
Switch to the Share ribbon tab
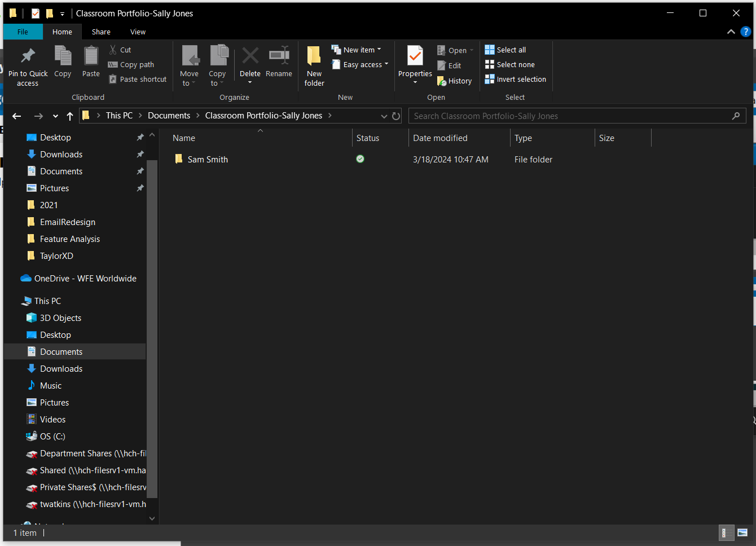click(101, 32)
